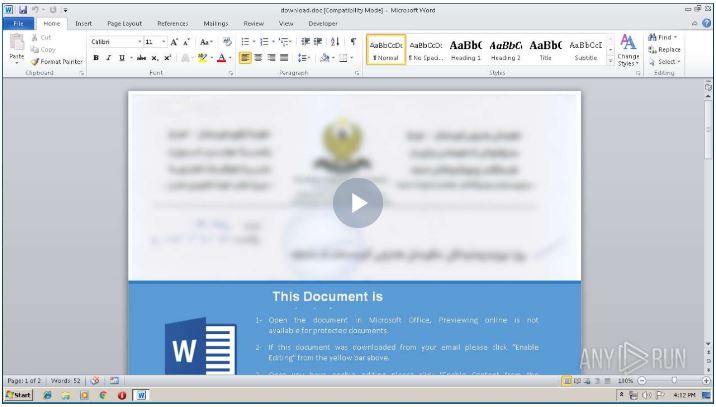Screen dimensions: 716x407
Task: Click the Save icon in Quick Access toolbar
Action: click(22, 10)
